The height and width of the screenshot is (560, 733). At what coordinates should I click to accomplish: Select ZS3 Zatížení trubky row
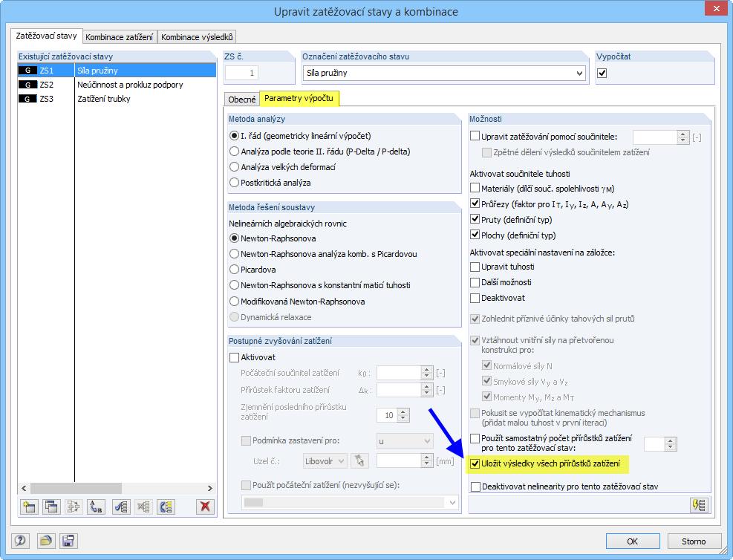tap(117, 99)
